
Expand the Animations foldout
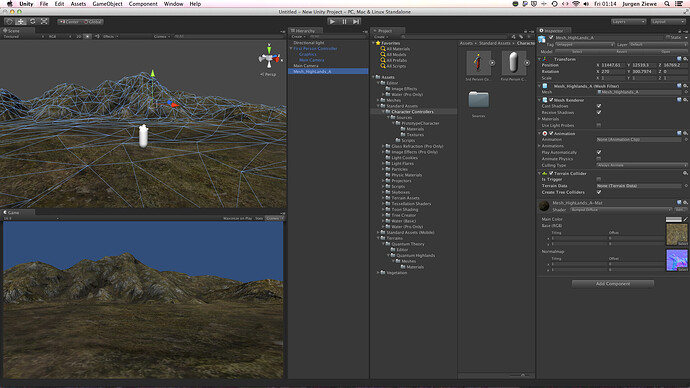coord(540,146)
